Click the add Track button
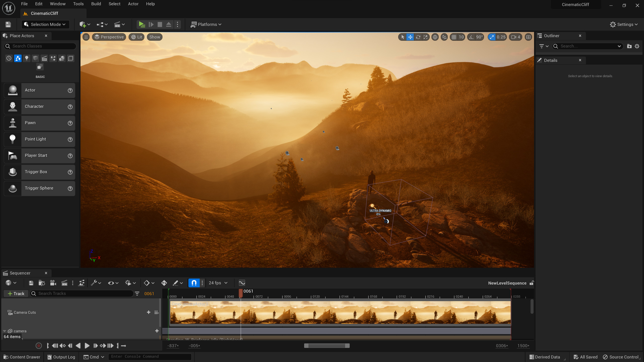Screen dimensions: 644x362 pos(16,294)
